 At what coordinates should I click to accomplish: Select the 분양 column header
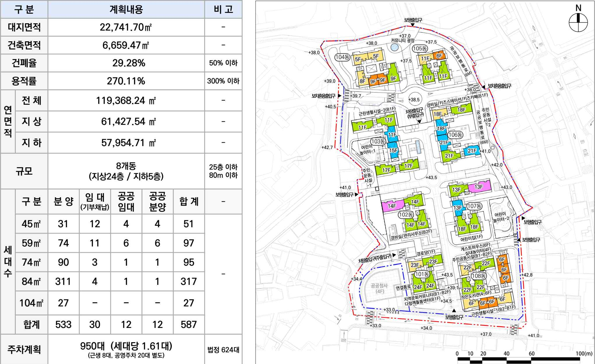click(x=63, y=201)
